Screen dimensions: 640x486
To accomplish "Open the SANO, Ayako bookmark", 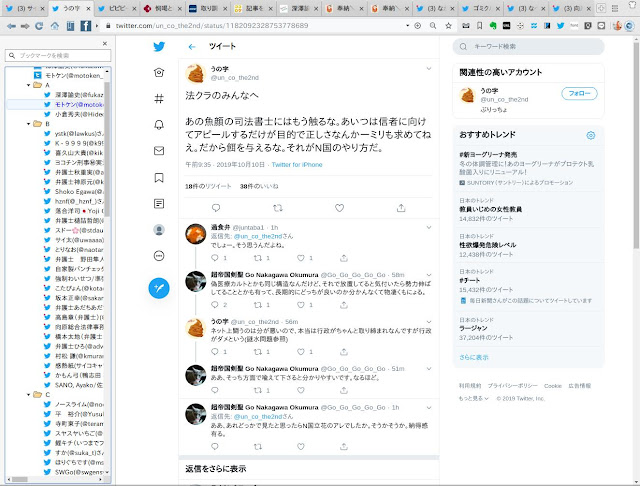I will pyautogui.click(x=74, y=385).
